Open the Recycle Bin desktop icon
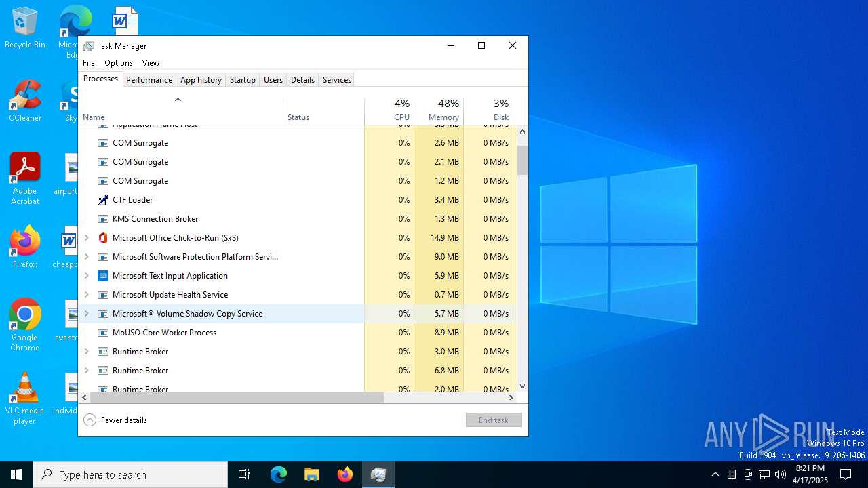Image resolution: width=868 pixels, height=488 pixels. click(25, 28)
